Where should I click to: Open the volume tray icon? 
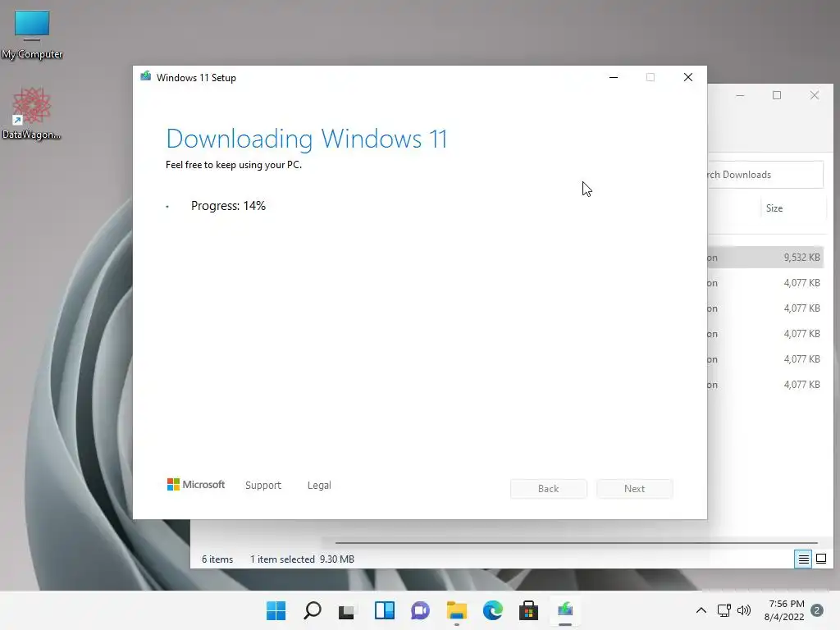click(x=743, y=610)
